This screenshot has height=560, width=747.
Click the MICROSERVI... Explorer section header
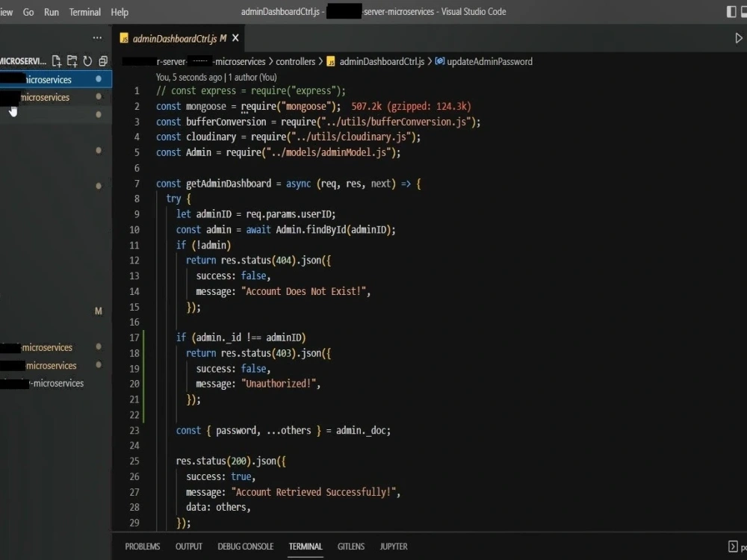23,61
